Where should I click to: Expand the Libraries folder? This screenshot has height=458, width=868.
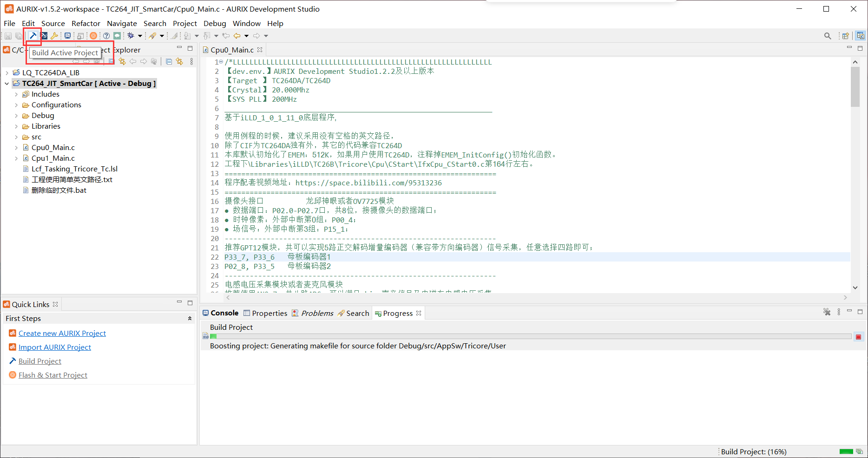point(16,126)
